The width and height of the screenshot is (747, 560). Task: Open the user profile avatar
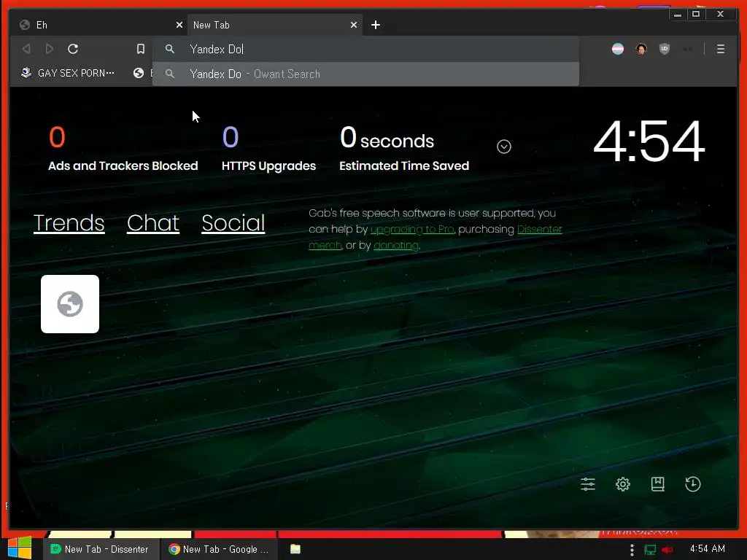point(641,49)
